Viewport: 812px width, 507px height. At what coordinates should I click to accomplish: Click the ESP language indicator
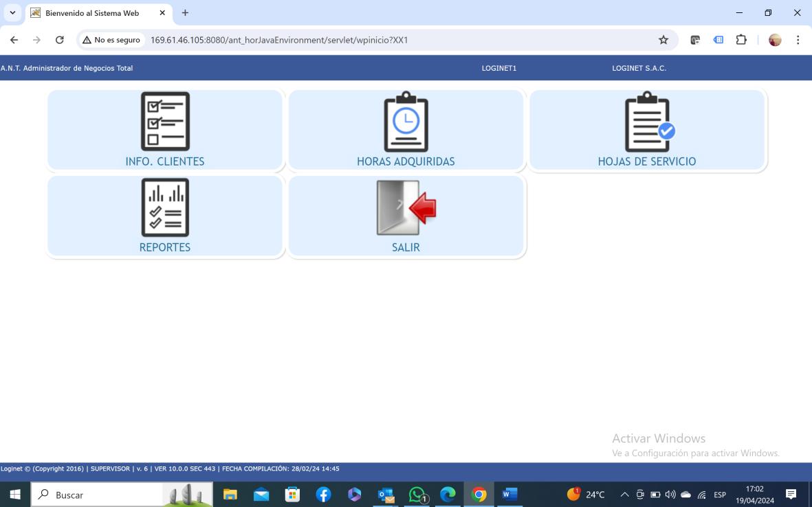pyautogui.click(x=720, y=495)
